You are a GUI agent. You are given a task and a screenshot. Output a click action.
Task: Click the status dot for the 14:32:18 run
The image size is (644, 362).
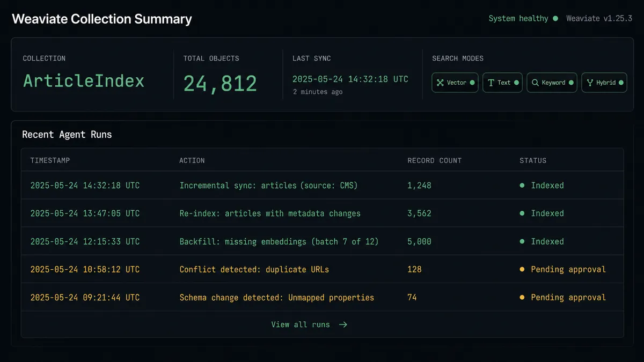[522, 185]
